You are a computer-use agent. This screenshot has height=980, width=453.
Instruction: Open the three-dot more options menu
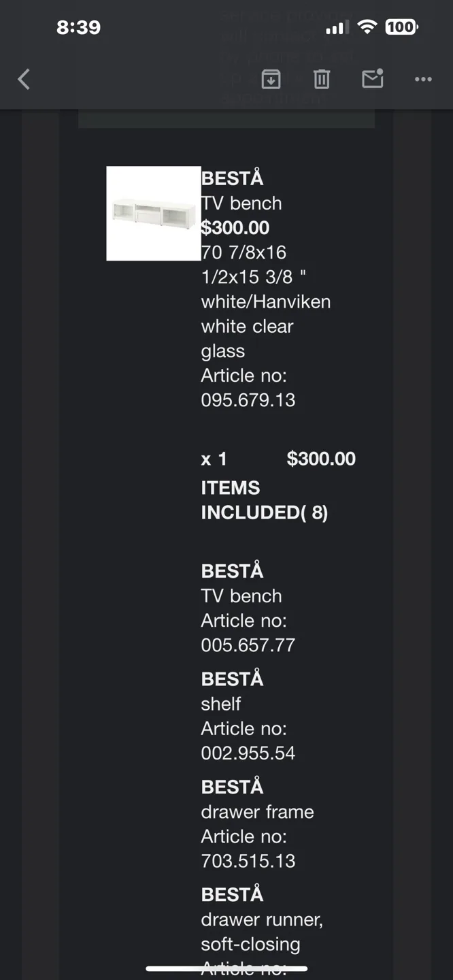[423, 80]
